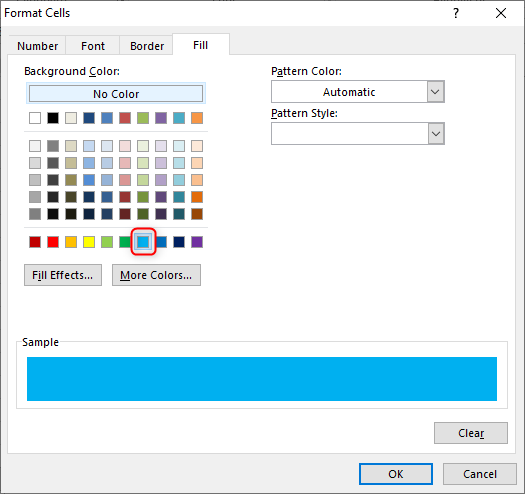Choose the dark orange shade swatch

197,197
